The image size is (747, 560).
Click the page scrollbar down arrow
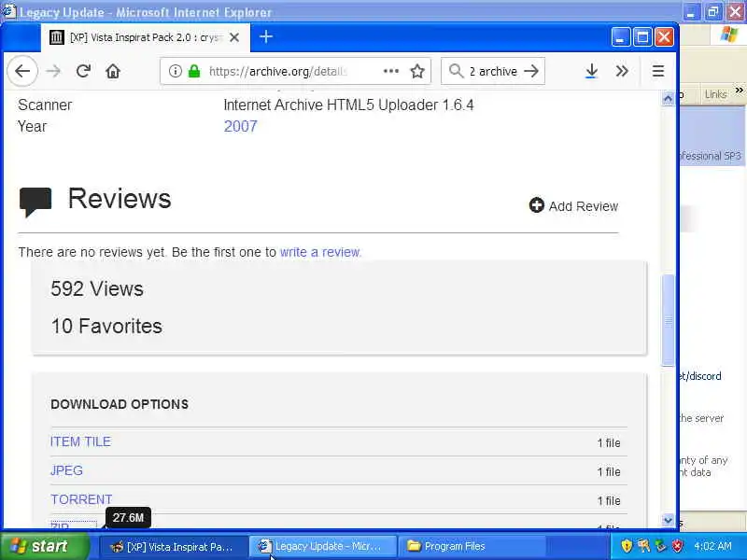(668, 520)
